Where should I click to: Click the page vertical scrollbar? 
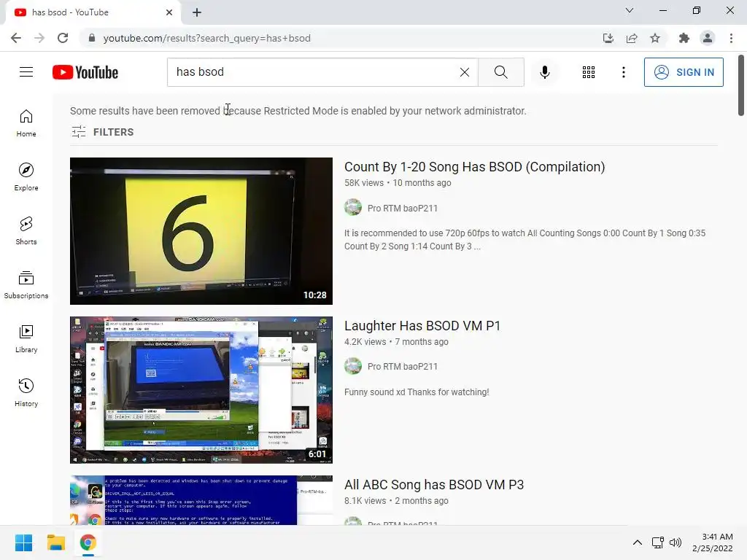coord(741,85)
